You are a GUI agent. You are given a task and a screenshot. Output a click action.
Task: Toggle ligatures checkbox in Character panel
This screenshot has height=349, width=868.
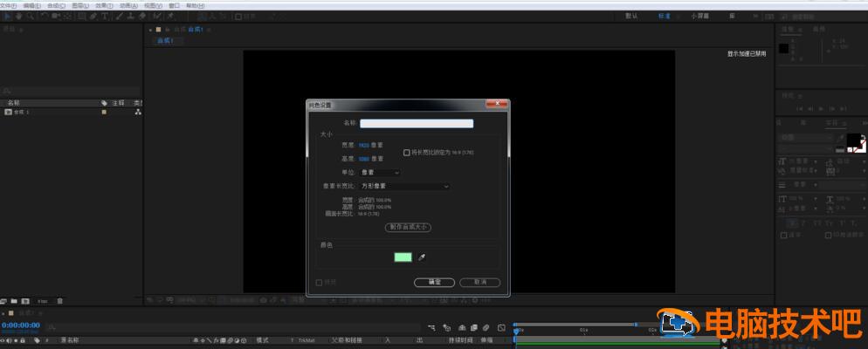(x=784, y=235)
